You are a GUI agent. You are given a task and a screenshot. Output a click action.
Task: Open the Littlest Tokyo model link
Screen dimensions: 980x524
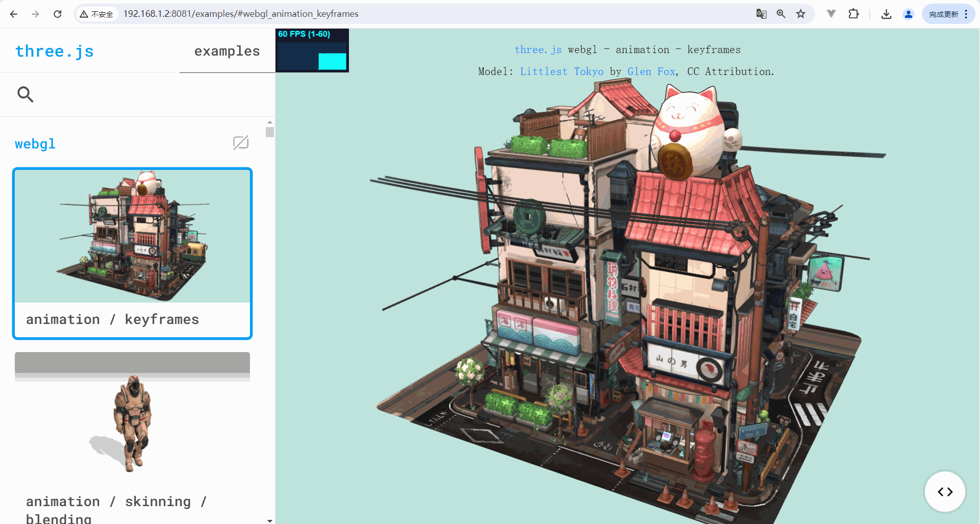pyautogui.click(x=562, y=71)
